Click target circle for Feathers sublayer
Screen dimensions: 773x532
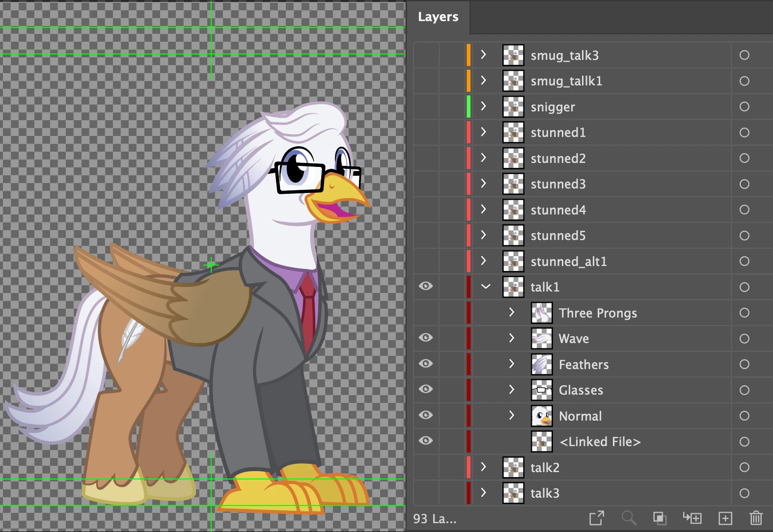point(745,364)
